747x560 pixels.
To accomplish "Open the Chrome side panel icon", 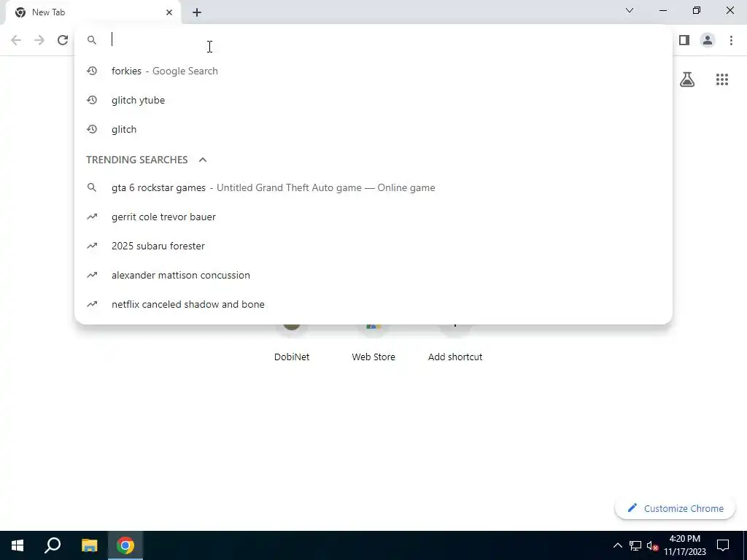I will (684, 40).
